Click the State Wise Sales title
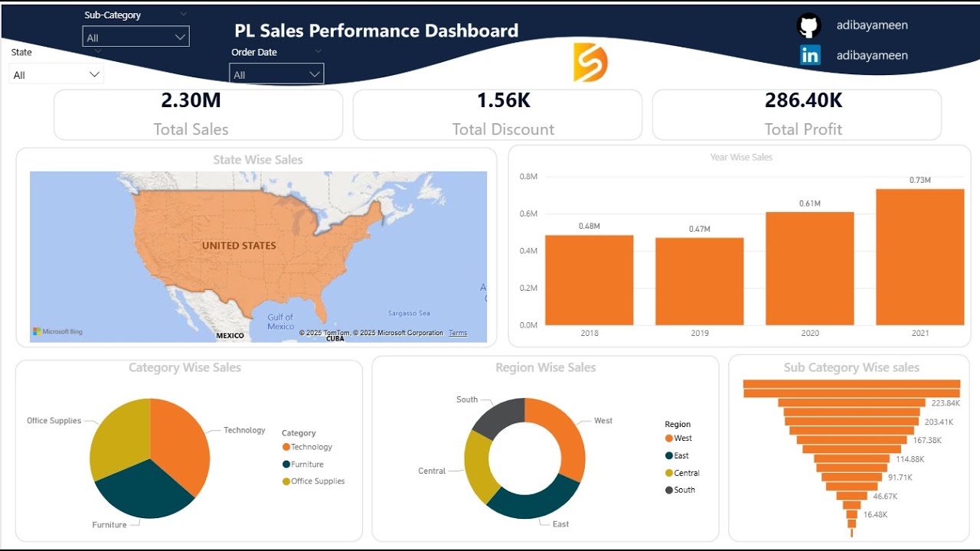 tap(258, 160)
